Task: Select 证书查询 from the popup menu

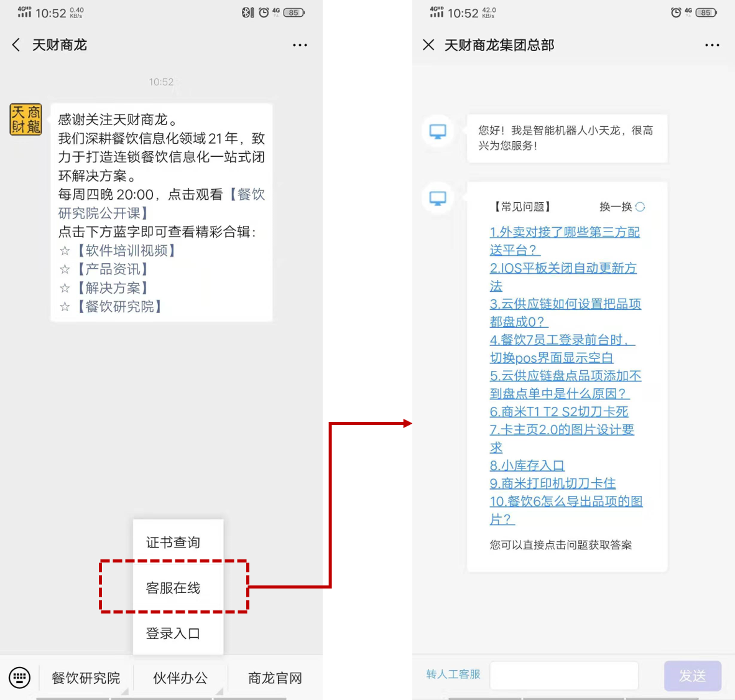Action: 178,543
